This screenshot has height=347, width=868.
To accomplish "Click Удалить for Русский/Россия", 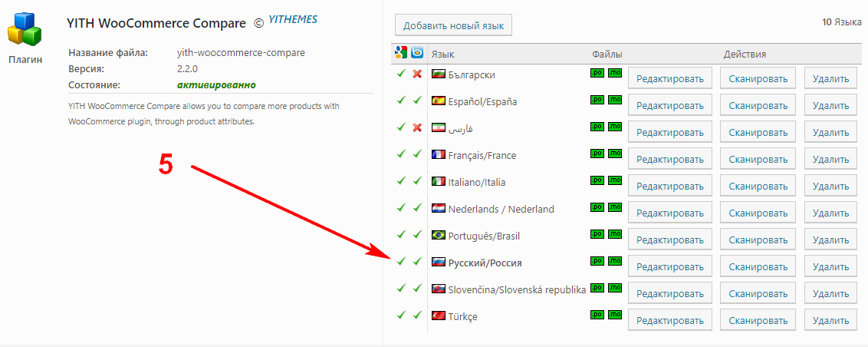I will [x=830, y=266].
